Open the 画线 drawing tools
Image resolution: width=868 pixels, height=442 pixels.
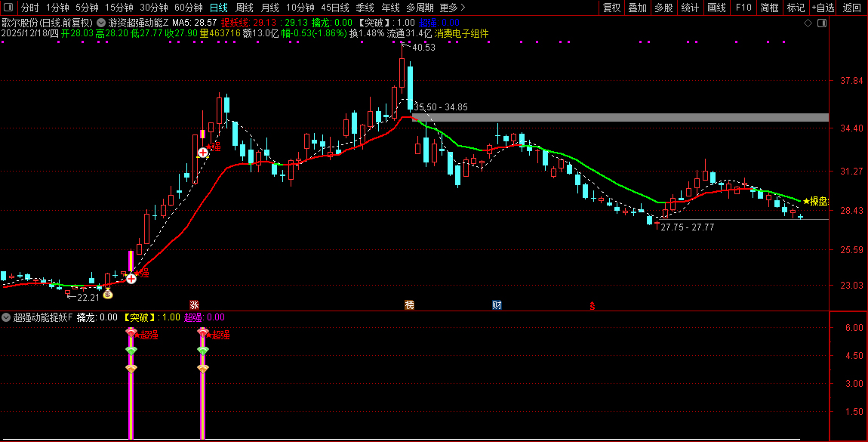(x=716, y=8)
